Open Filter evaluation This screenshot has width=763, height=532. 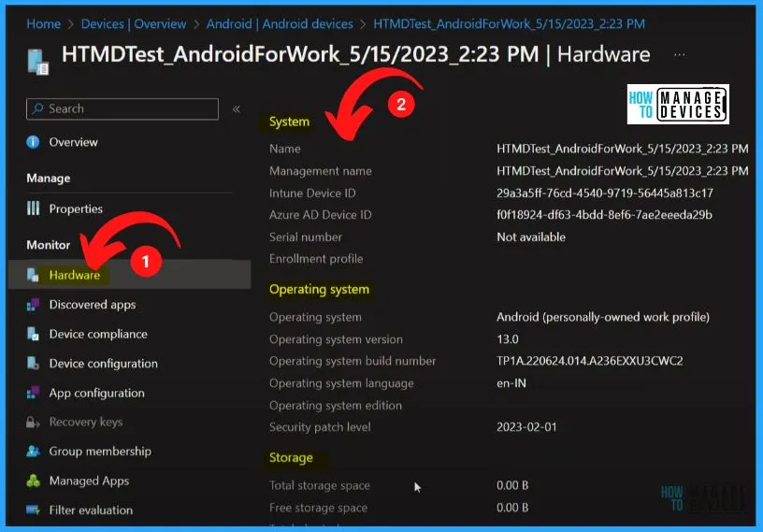pyautogui.click(x=91, y=510)
